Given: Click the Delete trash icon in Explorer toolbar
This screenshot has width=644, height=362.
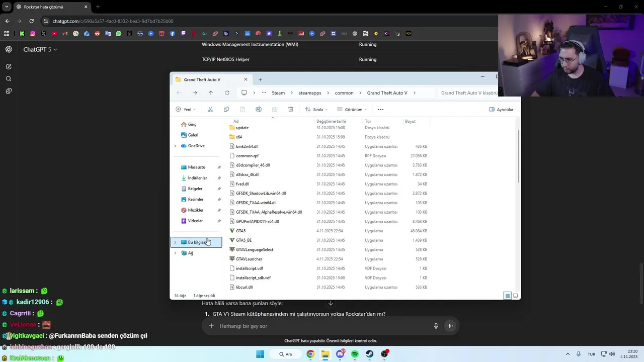Looking at the screenshot, I should coord(291,109).
